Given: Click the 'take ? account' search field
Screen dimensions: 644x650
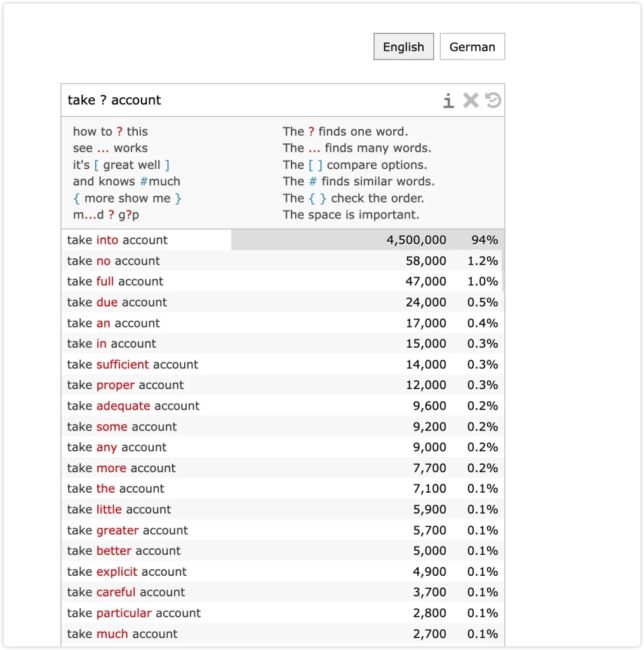Looking at the screenshot, I should pyautogui.click(x=249, y=100).
